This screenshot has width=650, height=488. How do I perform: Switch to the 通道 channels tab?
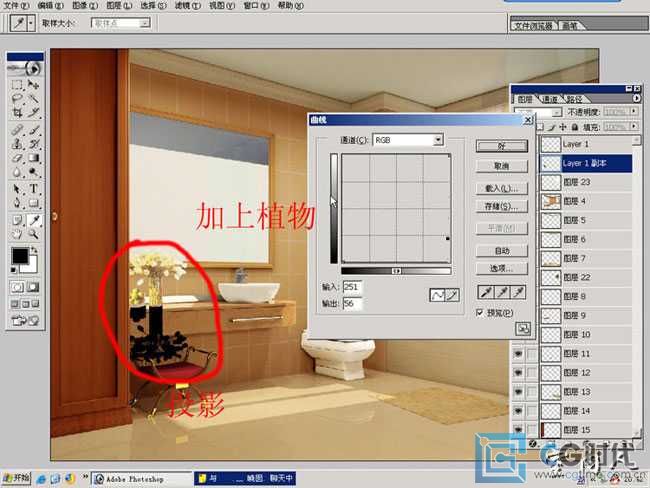(550, 99)
